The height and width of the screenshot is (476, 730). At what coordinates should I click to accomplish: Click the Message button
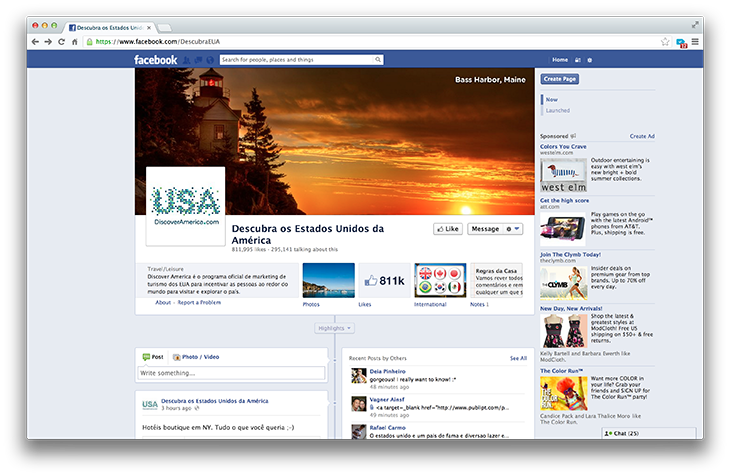tap(485, 229)
